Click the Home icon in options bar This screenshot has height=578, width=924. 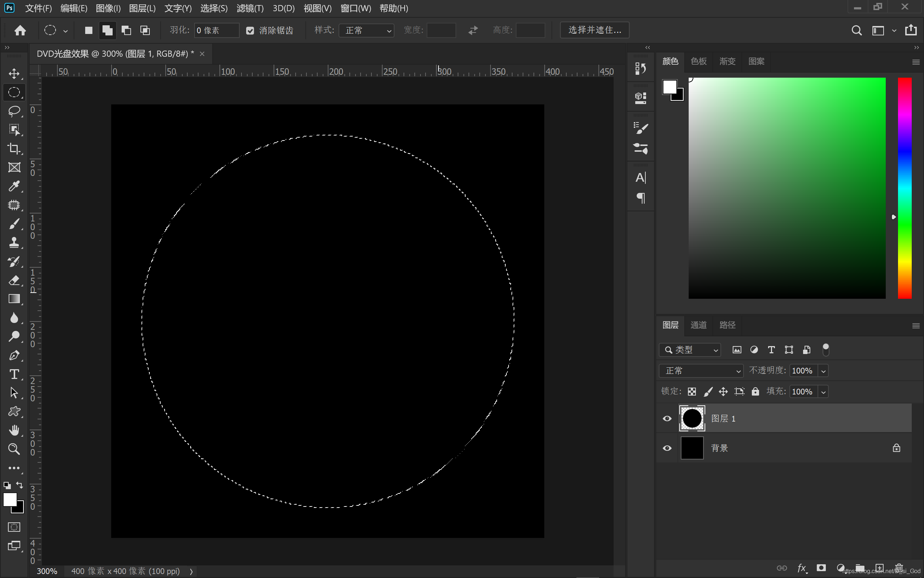pos(20,30)
